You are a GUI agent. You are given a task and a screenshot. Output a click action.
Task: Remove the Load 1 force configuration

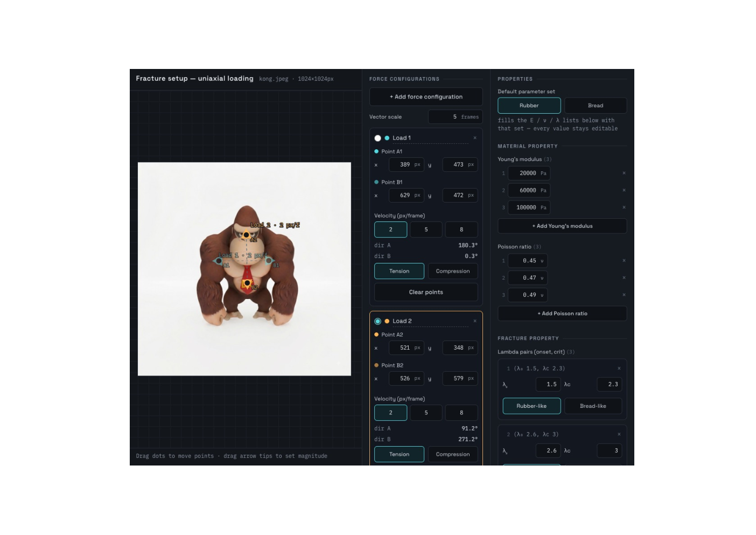(x=475, y=138)
